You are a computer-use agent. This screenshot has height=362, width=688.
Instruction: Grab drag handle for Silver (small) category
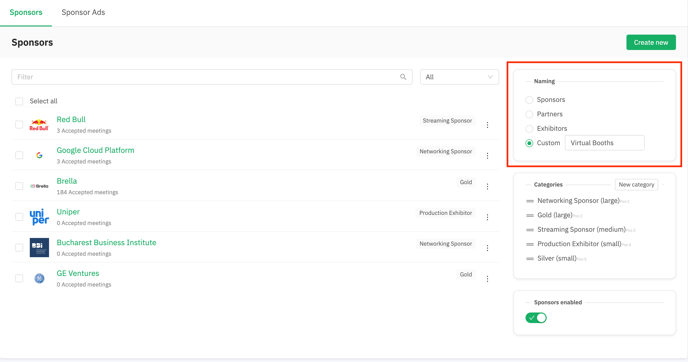click(x=530, y=258)
